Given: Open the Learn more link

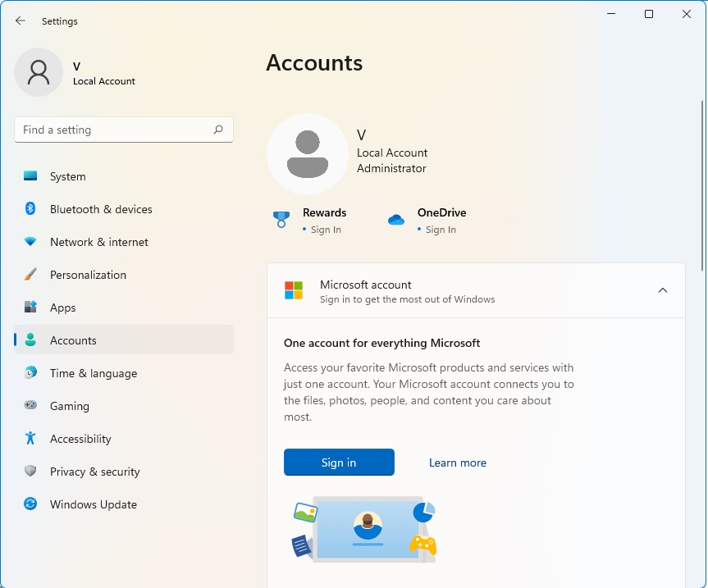Looking at the screenshot, I should 458,463.
